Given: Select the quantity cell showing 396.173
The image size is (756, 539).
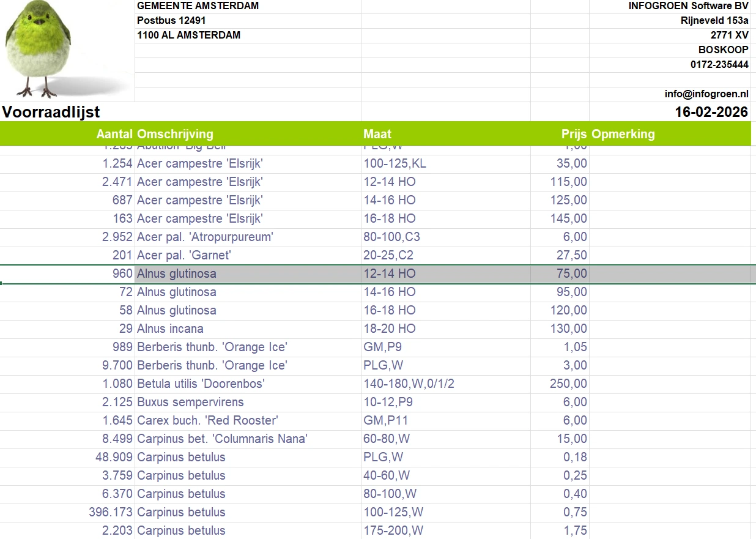Looking at the screenshot, I should 111,512.
